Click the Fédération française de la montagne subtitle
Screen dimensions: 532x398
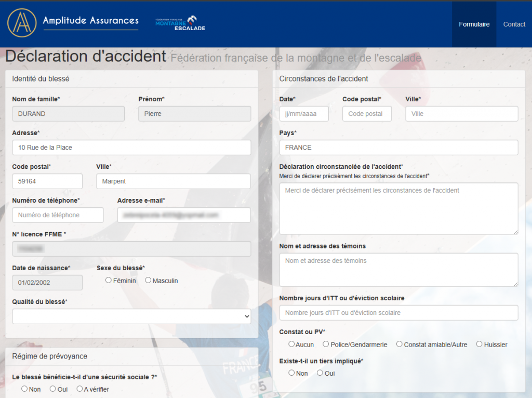coord(296,58)
